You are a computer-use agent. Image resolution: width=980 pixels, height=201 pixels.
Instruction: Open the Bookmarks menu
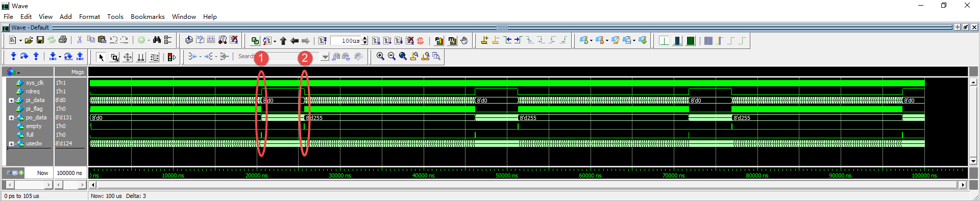148,16
